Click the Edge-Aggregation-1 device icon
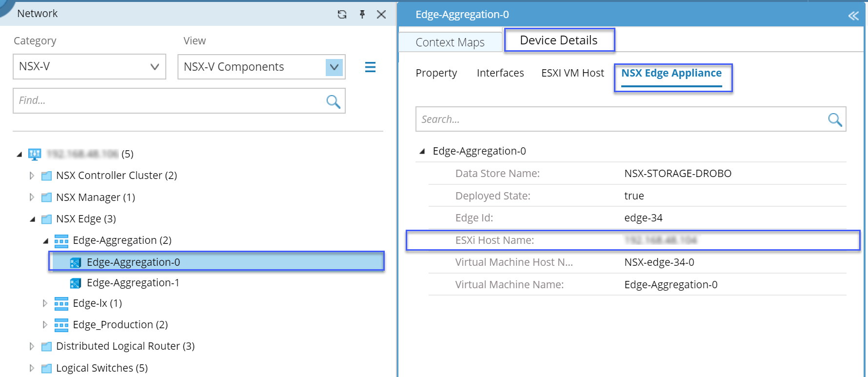This screenshot has width=868, height=377. click(x=76, y=283)
